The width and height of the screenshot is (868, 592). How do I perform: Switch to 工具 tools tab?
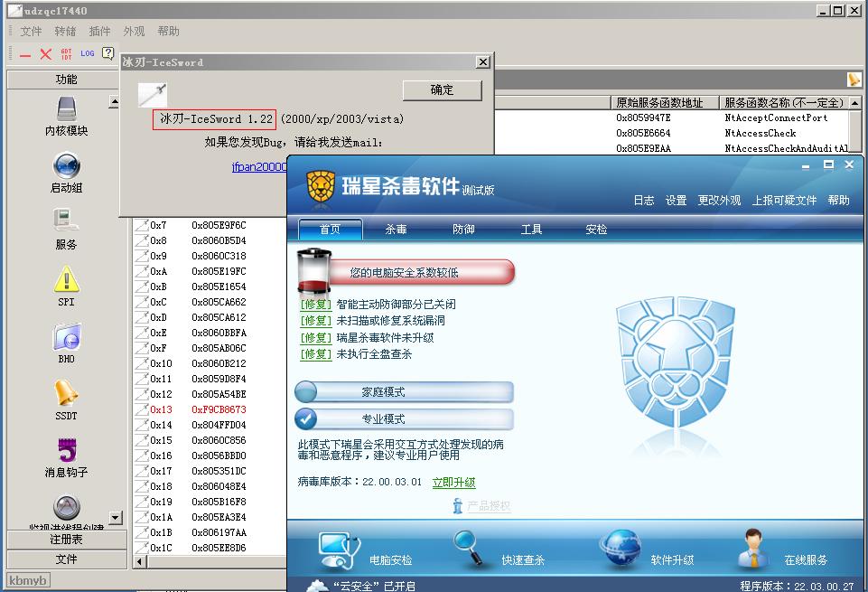click(x=531, y=230)
